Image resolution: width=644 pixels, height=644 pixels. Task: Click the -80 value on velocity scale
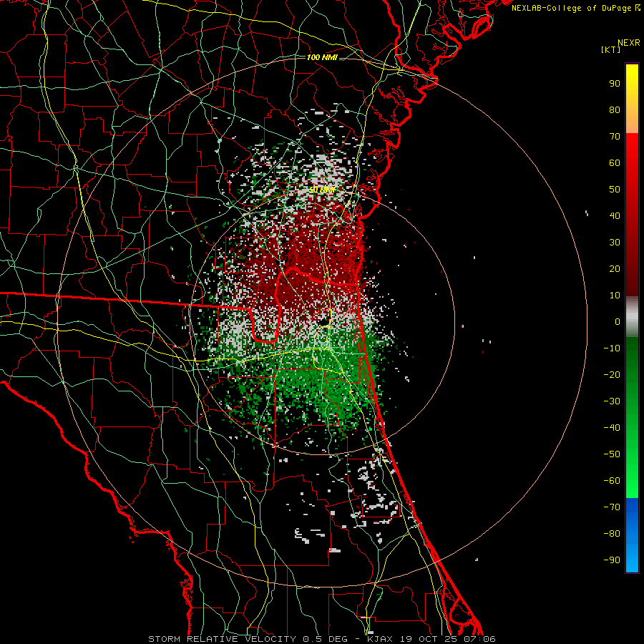(x=612, y=534)
